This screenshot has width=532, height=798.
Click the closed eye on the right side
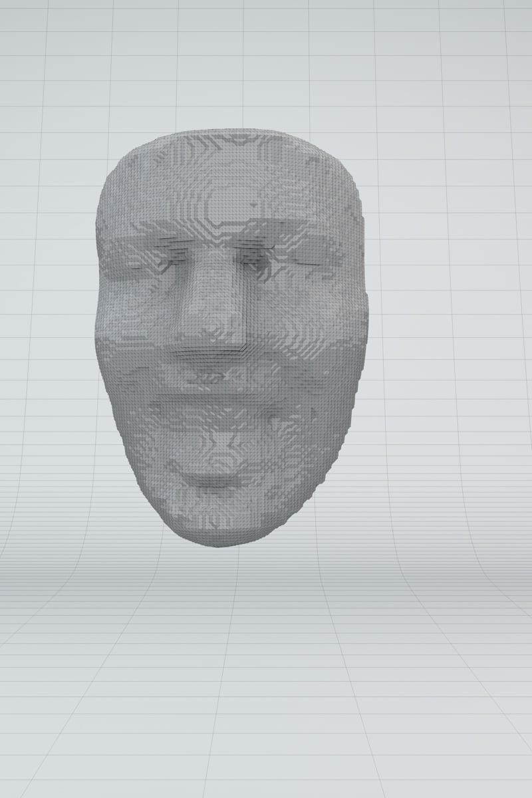coord(276,261)
